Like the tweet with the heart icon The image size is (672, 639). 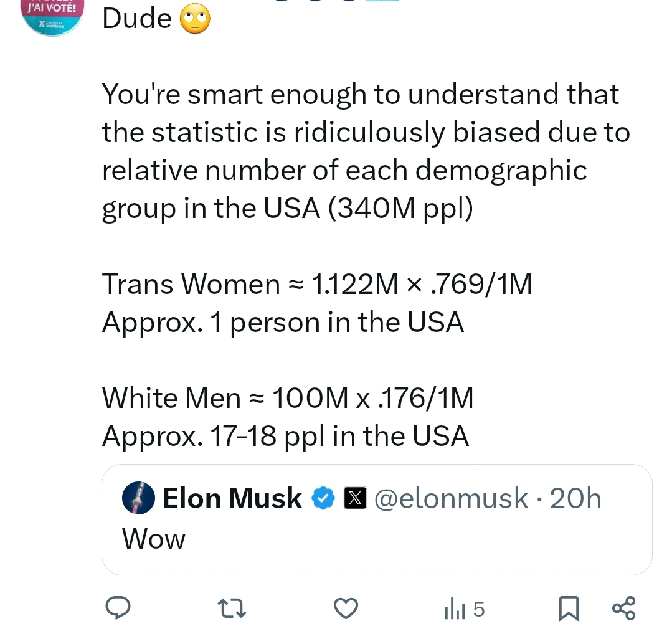pyautogui.click(x=346, y=608)
